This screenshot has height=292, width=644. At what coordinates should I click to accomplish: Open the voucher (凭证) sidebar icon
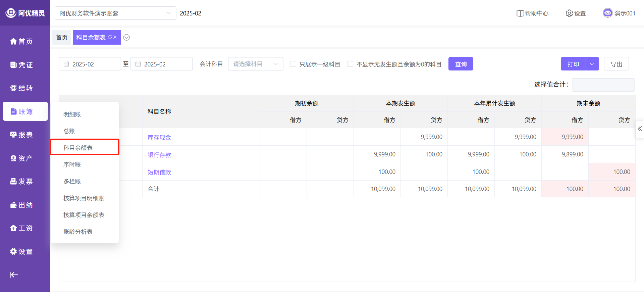pyautogui.click(x=13, y=65)
